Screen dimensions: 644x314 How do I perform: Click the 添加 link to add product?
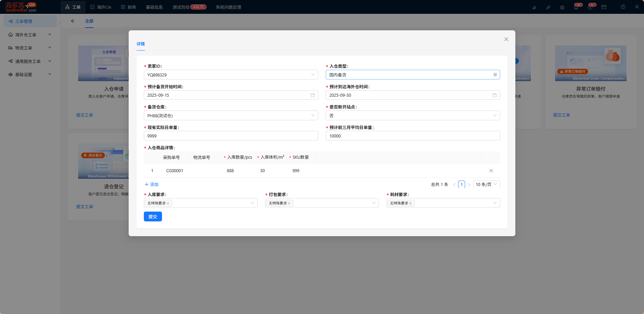152,185
